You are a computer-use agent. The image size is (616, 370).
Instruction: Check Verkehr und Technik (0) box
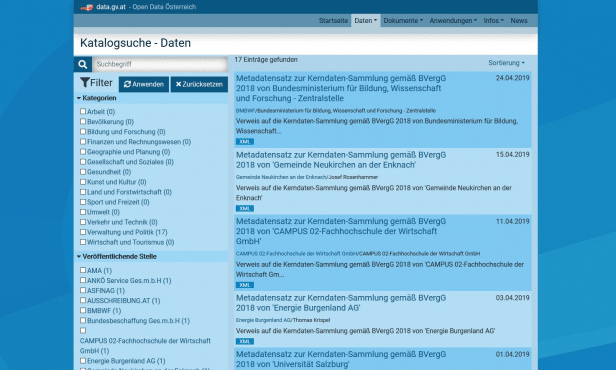pos(83,222)
